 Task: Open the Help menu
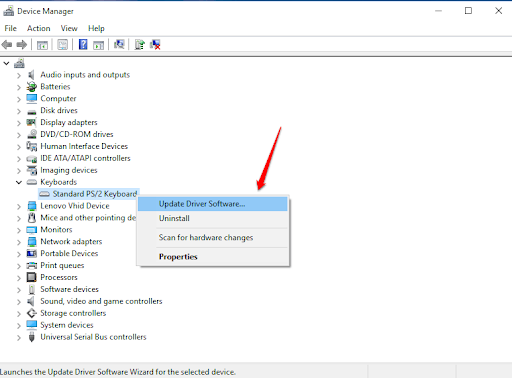[96, 28]
